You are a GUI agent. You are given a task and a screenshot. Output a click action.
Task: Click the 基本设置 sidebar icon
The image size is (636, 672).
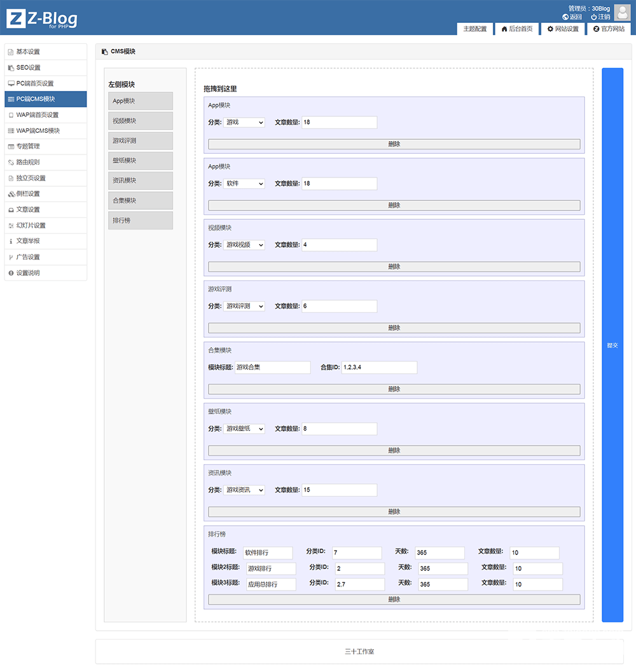coord(11,52)
